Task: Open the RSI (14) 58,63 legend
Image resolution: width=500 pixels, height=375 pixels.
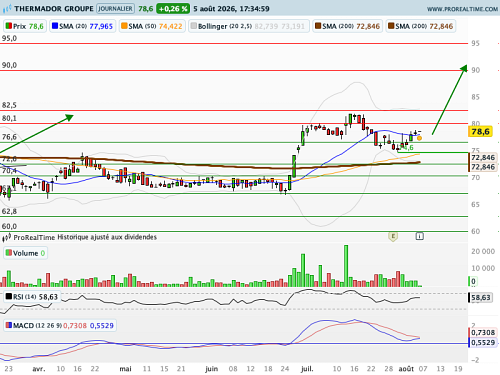Action: [32, 297]
